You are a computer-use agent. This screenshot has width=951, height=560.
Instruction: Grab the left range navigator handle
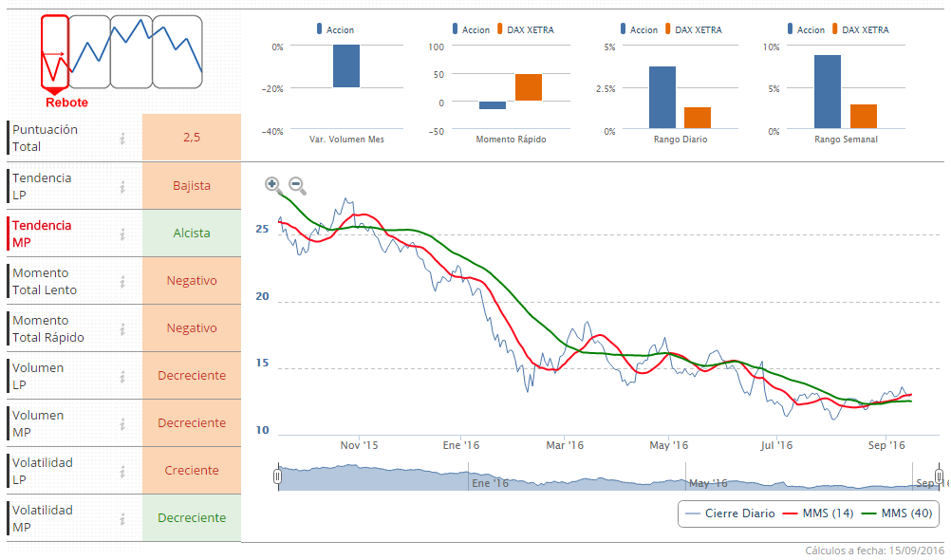point(277,476)
